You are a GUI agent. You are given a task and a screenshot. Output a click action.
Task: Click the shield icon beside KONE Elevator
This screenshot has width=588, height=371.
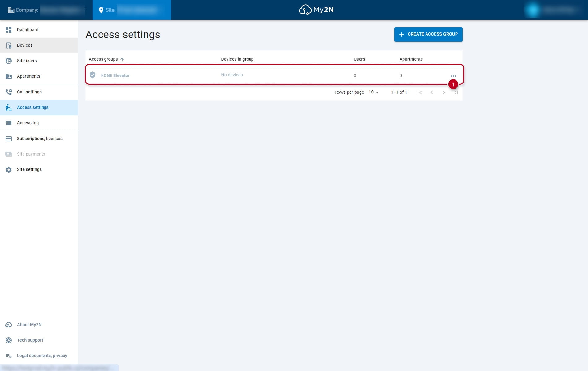[x=92, y=75]
